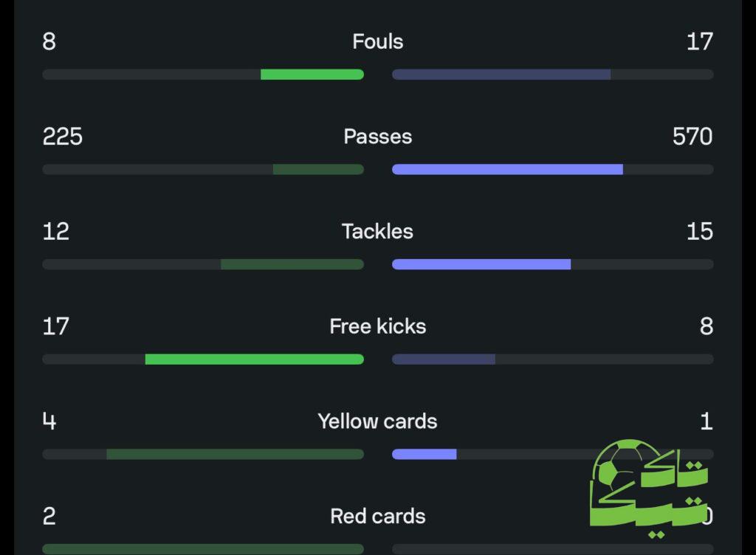The width and height of the screenshot is (756, 555).
Task: Click the bright green Free kicks bar
Action: click(254, 359)
